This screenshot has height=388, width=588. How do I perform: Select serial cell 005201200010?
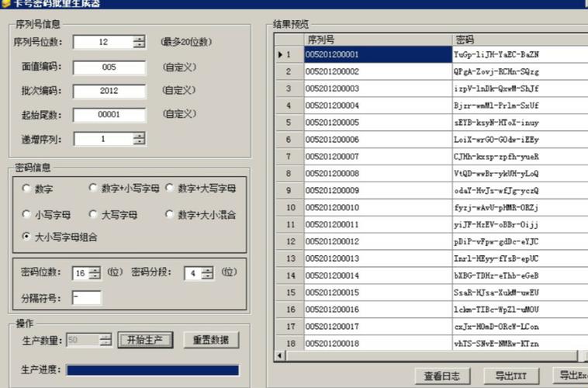pyautogui.click(x=378, y=207)
